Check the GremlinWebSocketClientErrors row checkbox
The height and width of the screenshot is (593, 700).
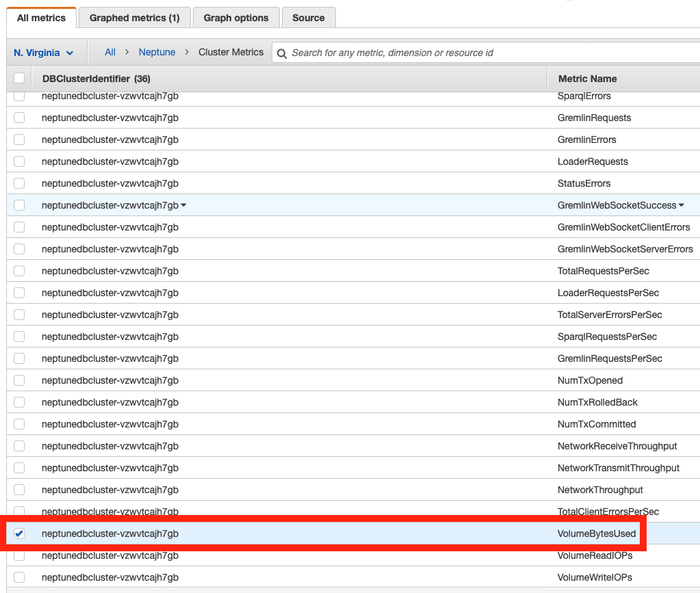point(19,227)
